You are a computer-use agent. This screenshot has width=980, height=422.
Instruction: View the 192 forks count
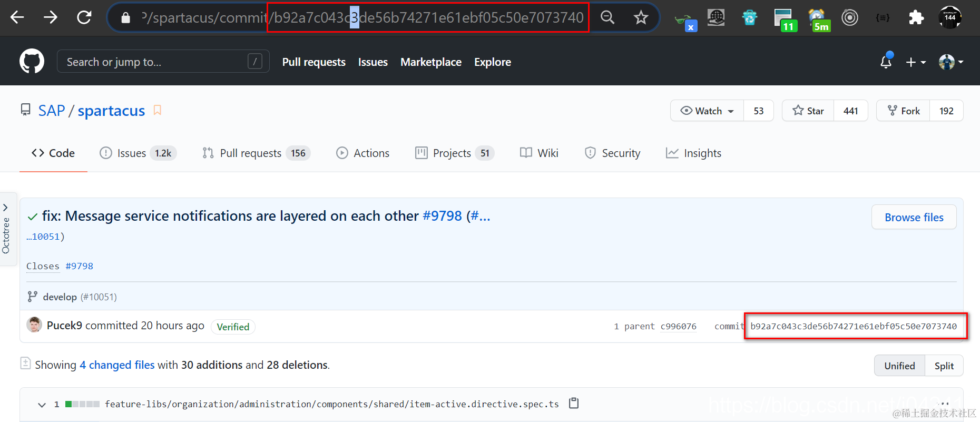coord(946,111)
